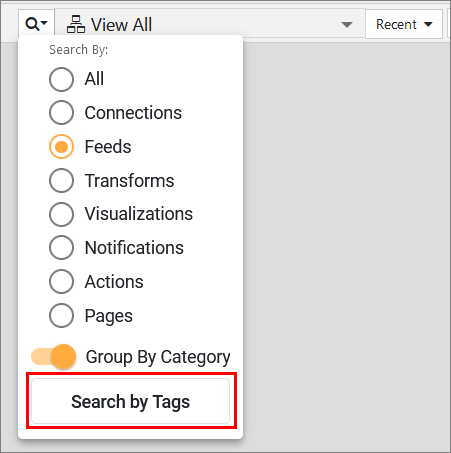The width and height of the screenshot is (451, 453).
Task: Choose the Feeds radio button
Action: (61, 147)
